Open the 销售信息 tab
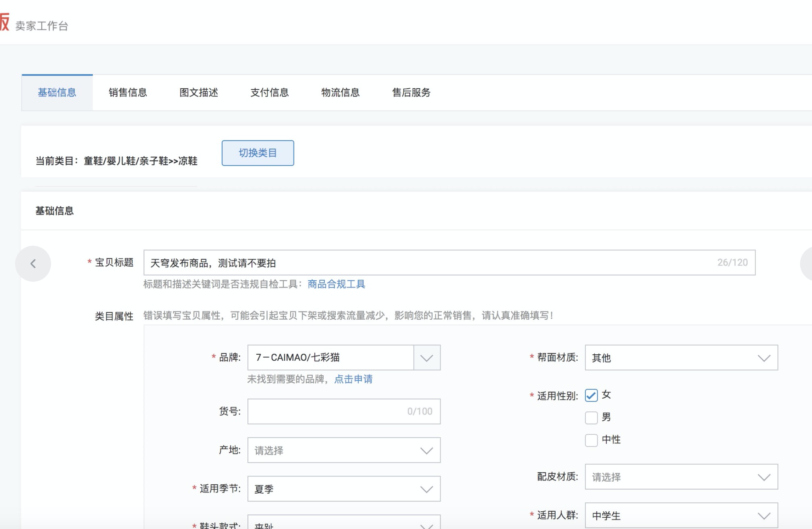This screenshot has height=529, width=812. (x=128, y=92)
